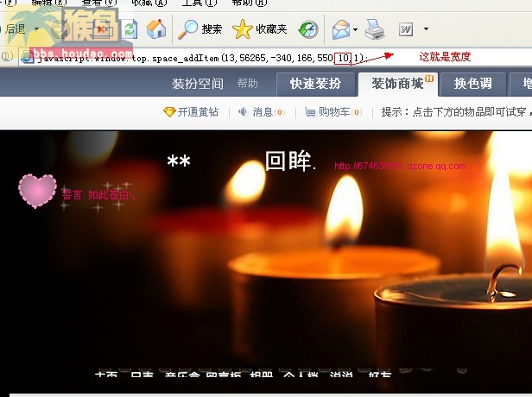The width and height of the screenshot is (532, 397).
Task: Click the speaker icon beside 消息
Action: point(244,111)
